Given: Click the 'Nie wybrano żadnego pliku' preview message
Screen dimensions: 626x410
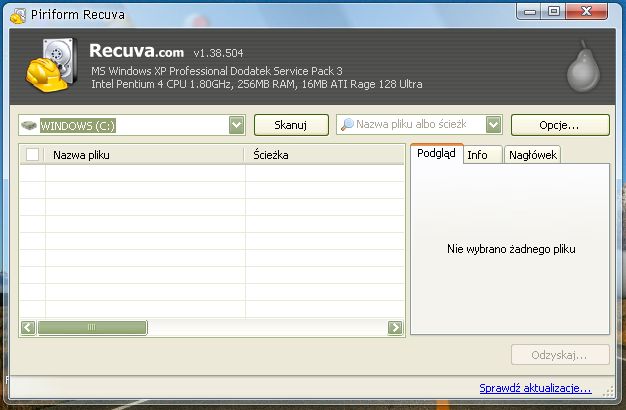Looking at the screenshot, I should (x=511, y=249).
